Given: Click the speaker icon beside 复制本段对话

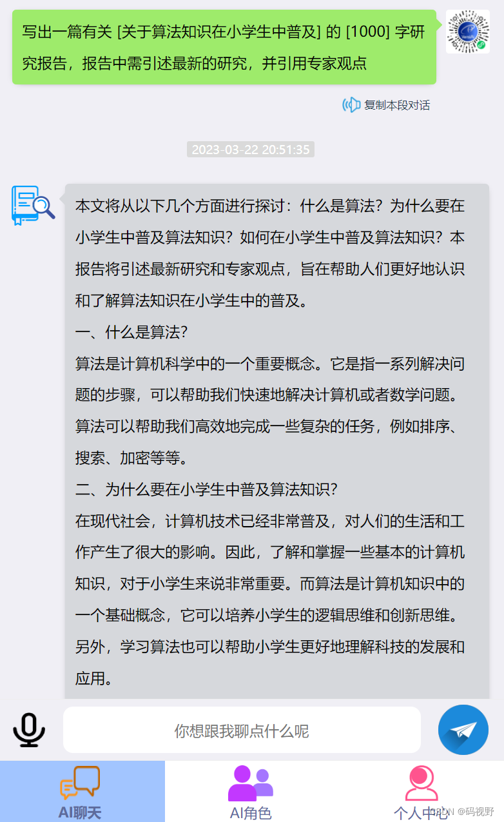Looking at the screenshot, I should [x=351, y=105].
